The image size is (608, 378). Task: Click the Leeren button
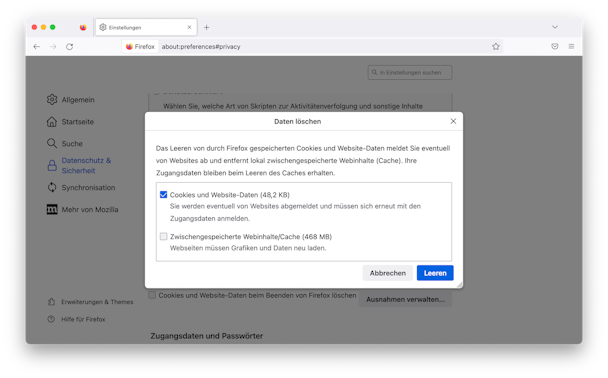coord(435,273)
